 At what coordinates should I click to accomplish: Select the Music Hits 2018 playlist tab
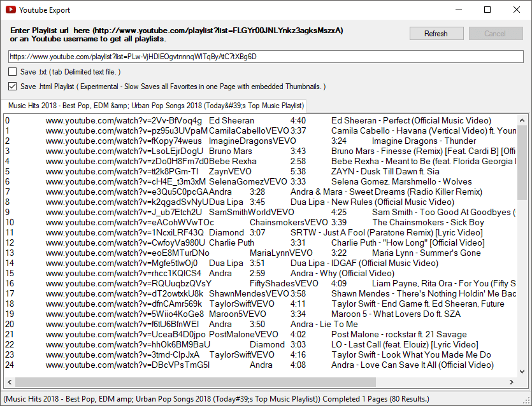click(155, 106)
